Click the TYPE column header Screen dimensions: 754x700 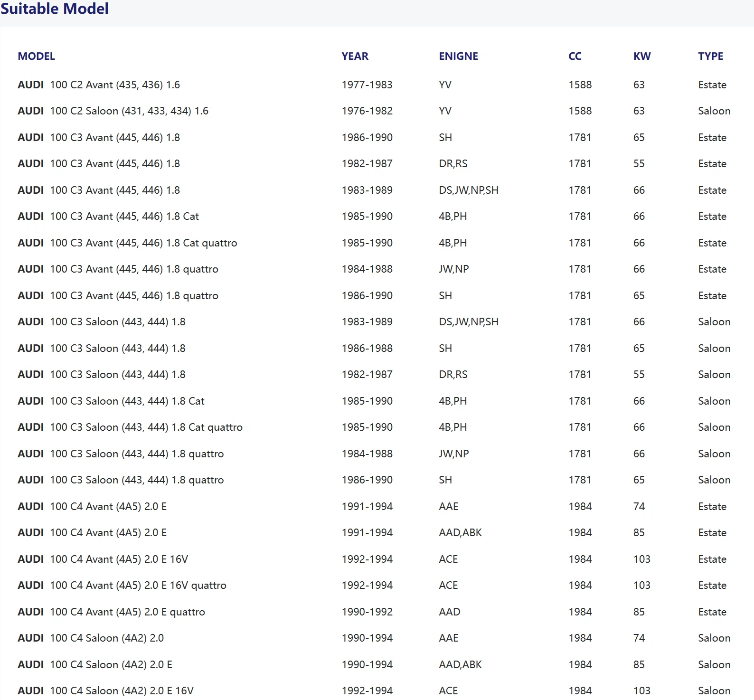[711, 56]
